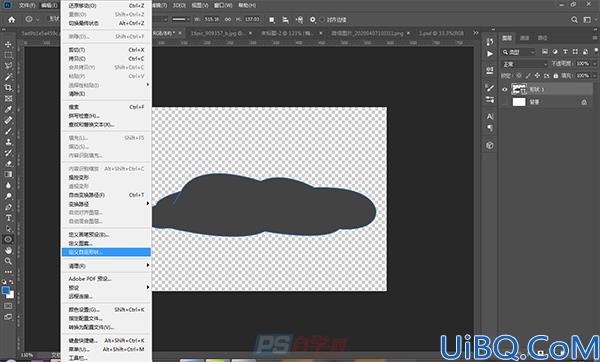Choose the Ctrl+X cut menu item
This screenshot has height=362, width=600.
click(106, 50)
